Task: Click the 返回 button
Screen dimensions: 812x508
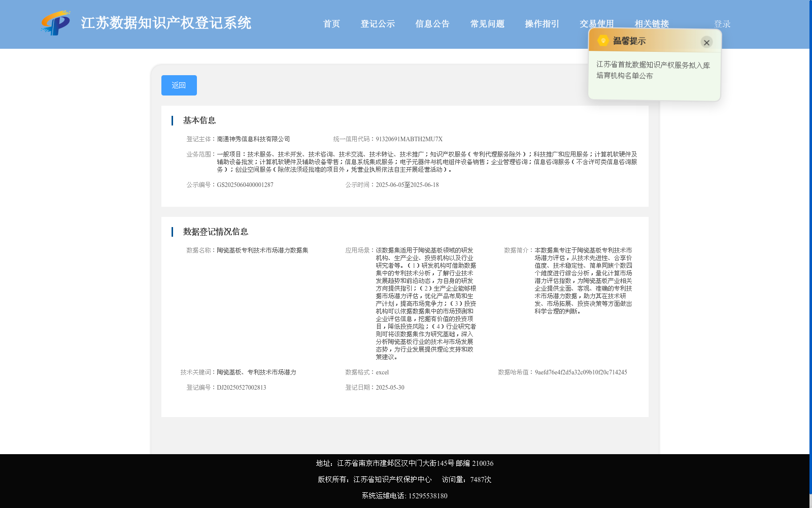Action: (x=179, y=85)
